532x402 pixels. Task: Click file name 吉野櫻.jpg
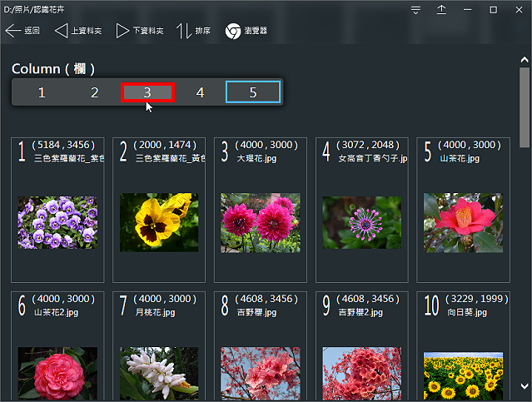(256, 312)
